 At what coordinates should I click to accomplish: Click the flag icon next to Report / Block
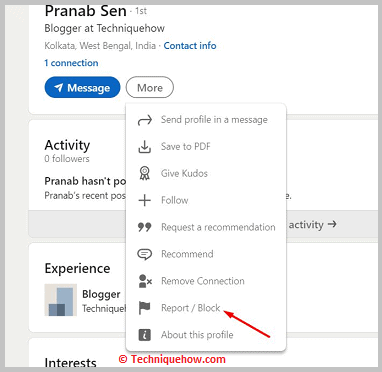coord(145,308)
